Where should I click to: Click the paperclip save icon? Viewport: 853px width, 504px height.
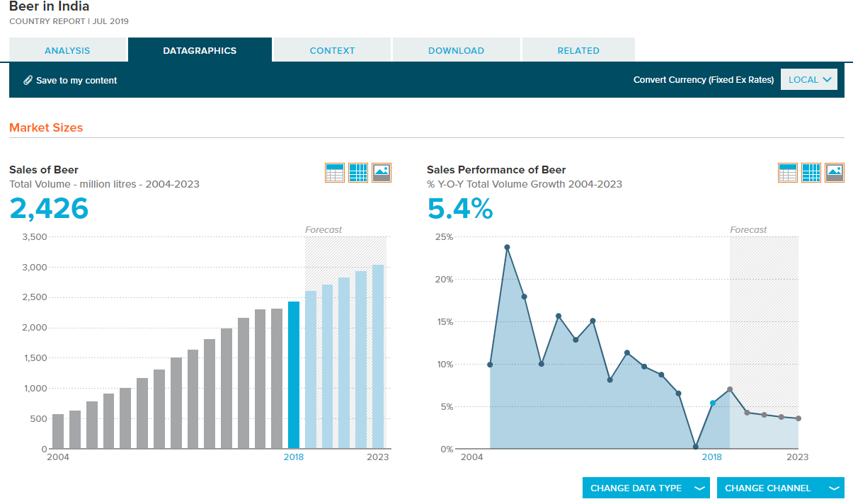pyautogui.click(x=28, y=80)
